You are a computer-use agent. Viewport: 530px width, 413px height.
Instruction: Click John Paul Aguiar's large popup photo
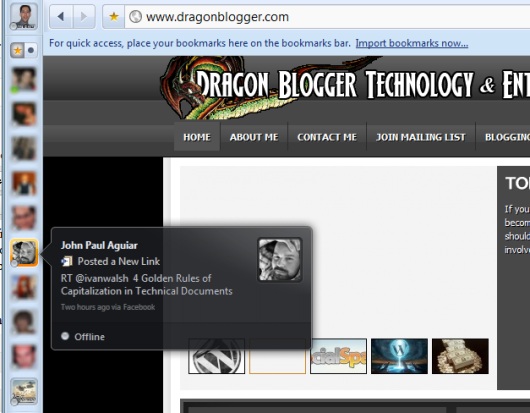tap(280, 260)
